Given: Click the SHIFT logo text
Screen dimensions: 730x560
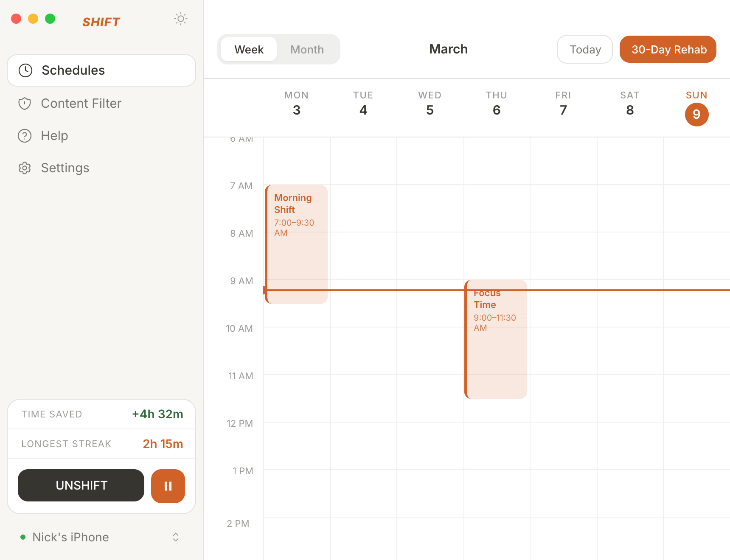Looking at the screenshot, I should pyautogui.click(x=101, y=22).
